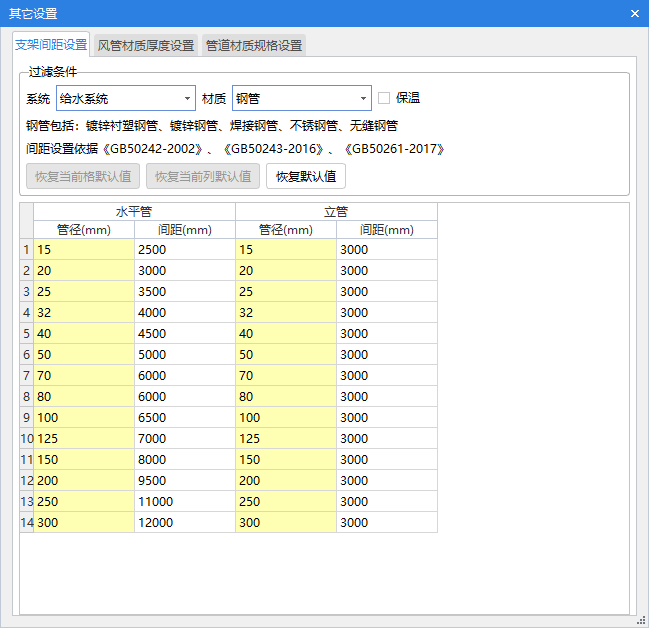Click the 水平管 column group header
Viewport: 649px width, 628px height.
point(134,212)
